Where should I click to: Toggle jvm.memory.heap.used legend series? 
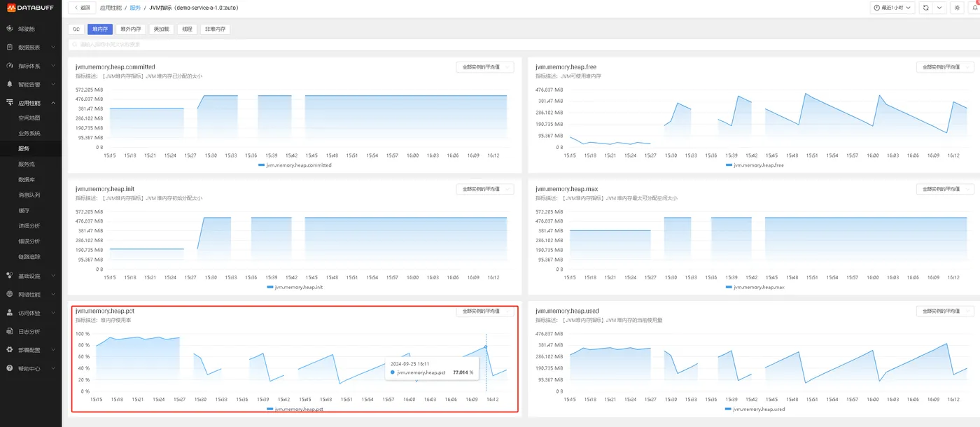point(755,409)
